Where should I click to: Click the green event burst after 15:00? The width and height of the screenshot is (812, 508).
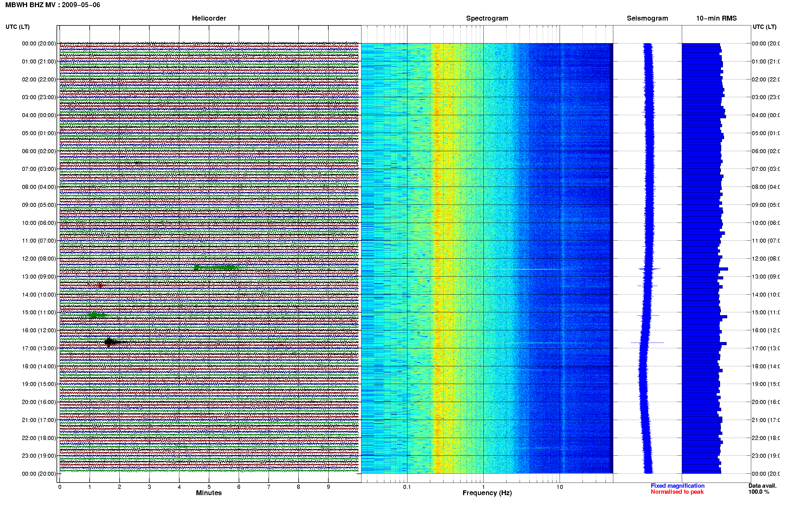(x=98, y=315)
